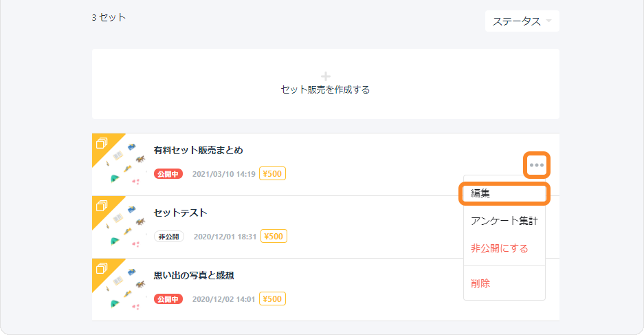The image size is (644, 335).
Task: Click the stack icon on 思い出の写真と感想 thumbnail
Action: pos(102,268)
